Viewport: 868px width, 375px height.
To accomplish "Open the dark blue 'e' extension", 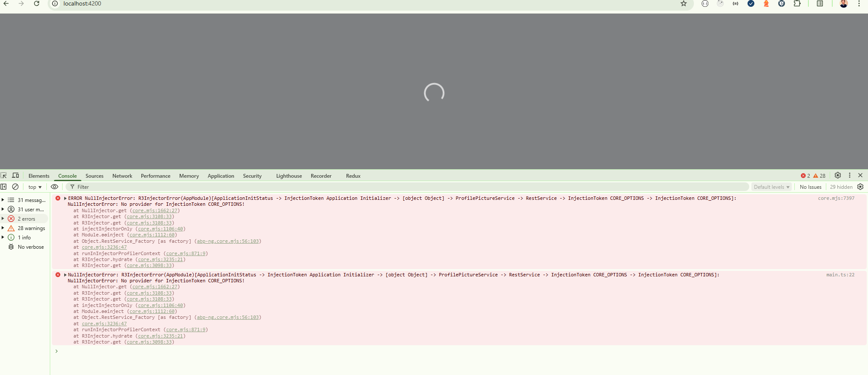I will 782,3.
